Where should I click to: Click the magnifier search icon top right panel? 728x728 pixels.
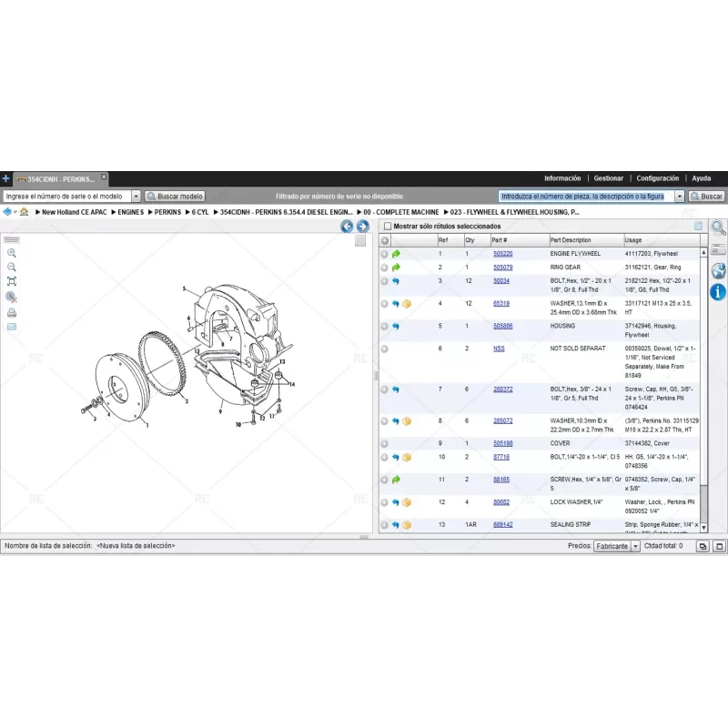(719, 227)
